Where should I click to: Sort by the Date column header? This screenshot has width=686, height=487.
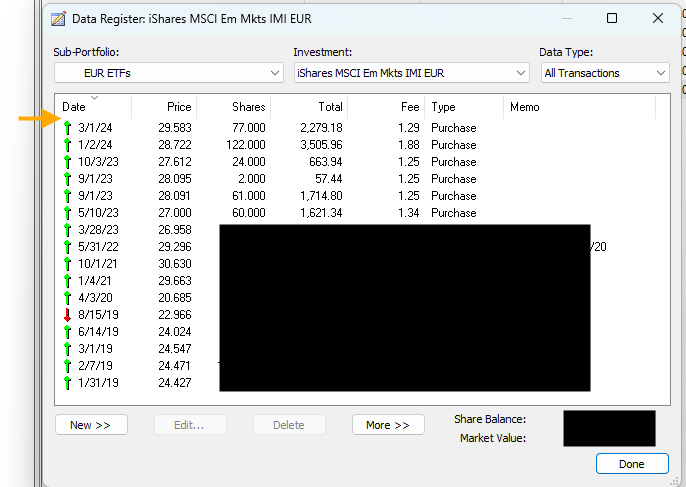[93, 107]
